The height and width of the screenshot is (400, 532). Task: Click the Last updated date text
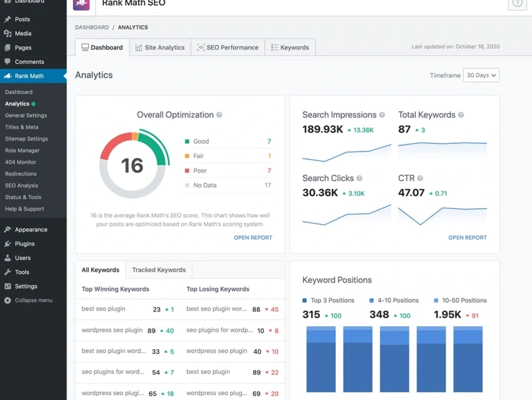click(455, 46)
